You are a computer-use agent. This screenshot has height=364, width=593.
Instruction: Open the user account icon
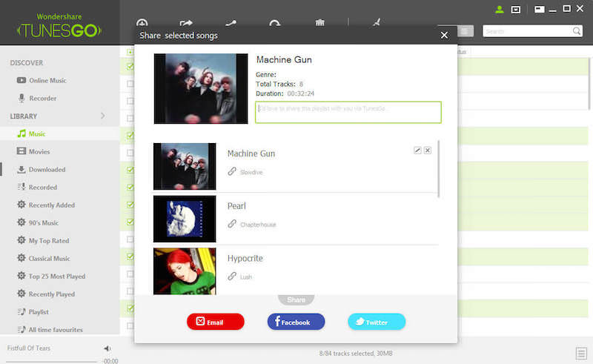[500, 10]
